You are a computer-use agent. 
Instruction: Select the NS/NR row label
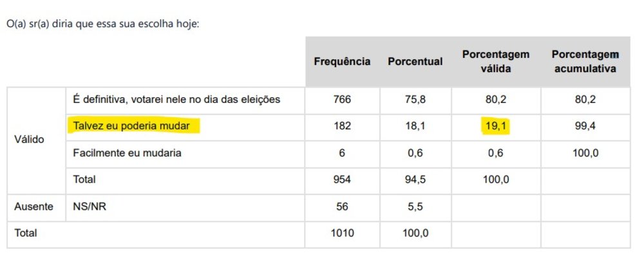(x=90, y=207)
